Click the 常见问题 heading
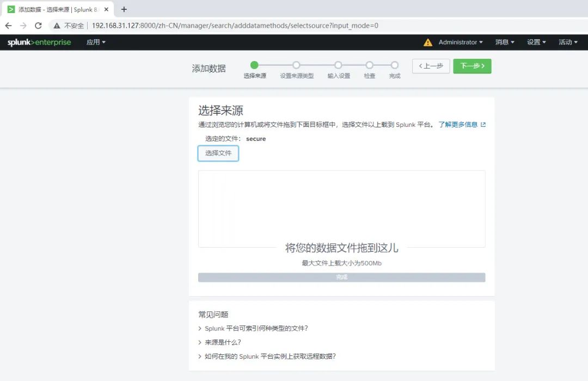This screenshot has width=588, height=381. [x=213, y=315]
